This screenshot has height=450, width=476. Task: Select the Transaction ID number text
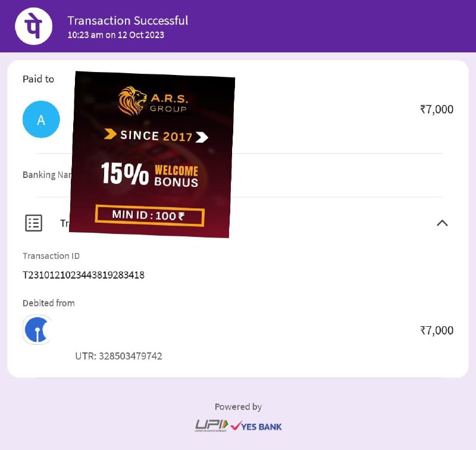(83, 275)
